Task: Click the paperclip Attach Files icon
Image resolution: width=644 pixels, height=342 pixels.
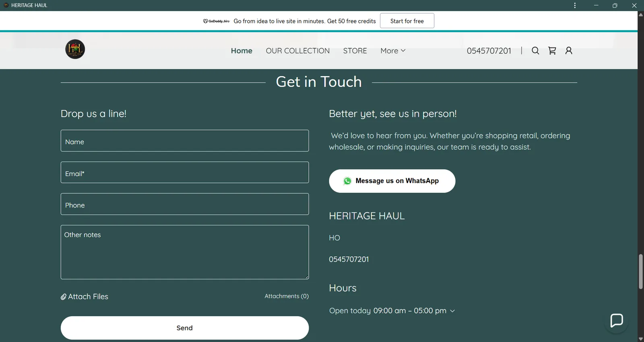Action: tap(64, 297)
